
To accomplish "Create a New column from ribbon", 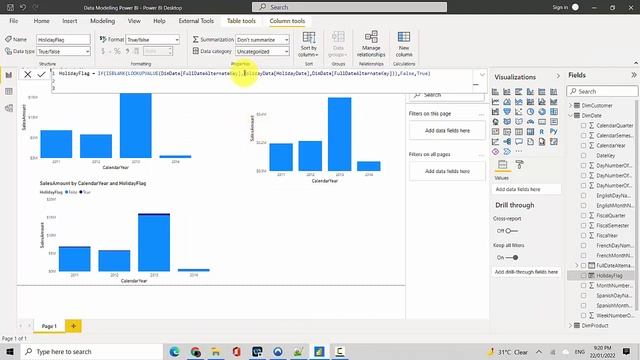I will coord(404,44).
